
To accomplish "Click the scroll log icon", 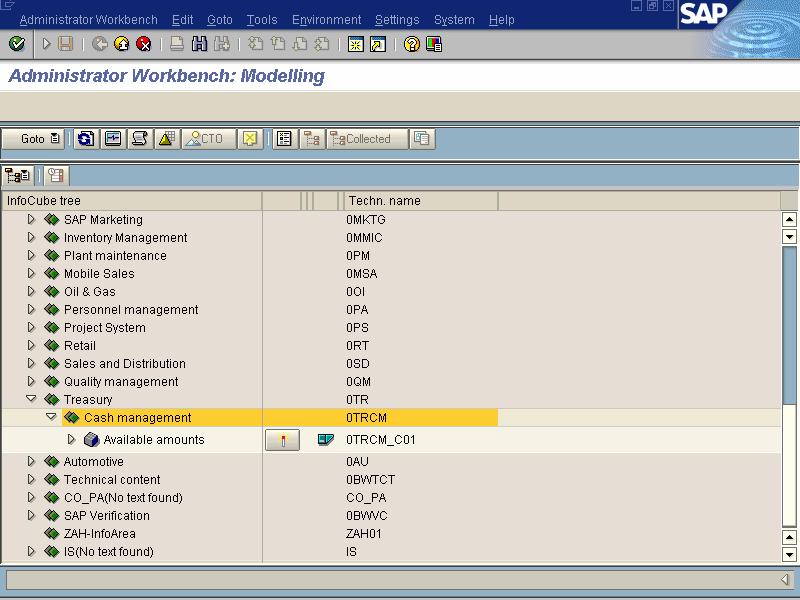I will pyautogui.click(x=140, y=139).
